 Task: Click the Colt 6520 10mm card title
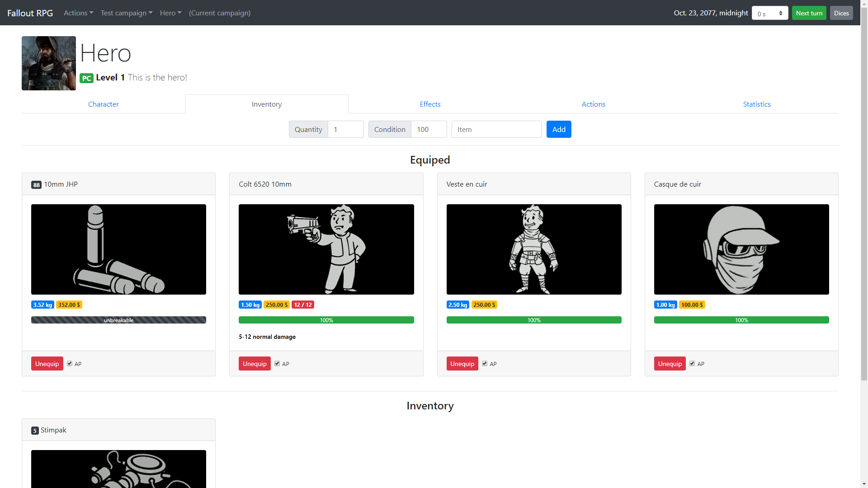pyautogui.click(x=265, y=184)
